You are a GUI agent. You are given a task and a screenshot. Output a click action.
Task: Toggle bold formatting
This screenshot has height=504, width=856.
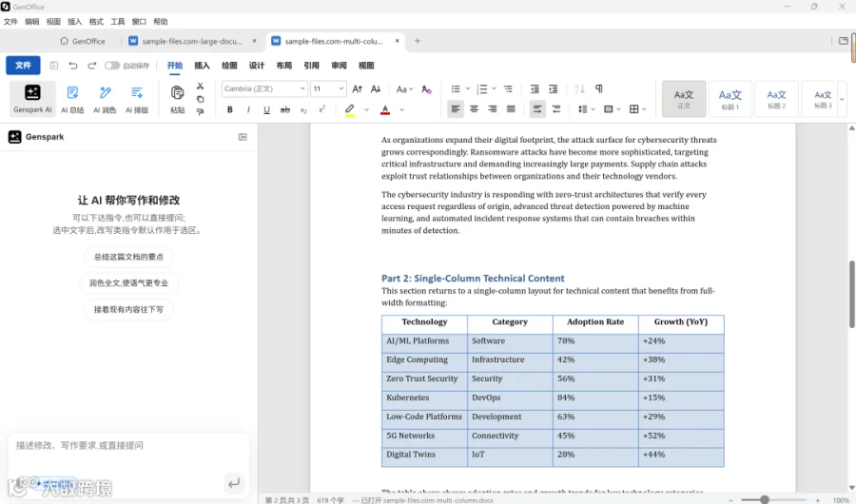tap(230, 109)
